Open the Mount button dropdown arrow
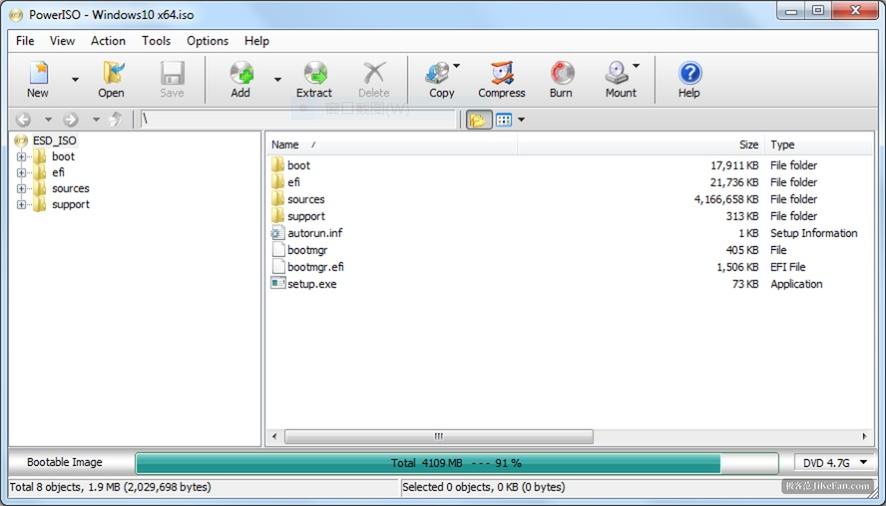This screenshot has height=506, width=886. point(636,66)
